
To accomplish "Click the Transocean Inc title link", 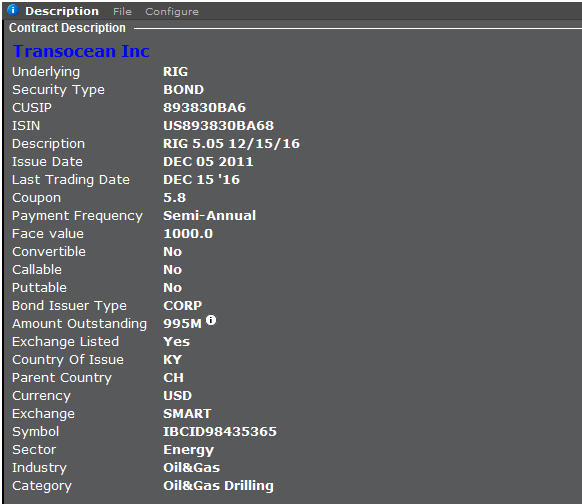I will coord(81,51).
